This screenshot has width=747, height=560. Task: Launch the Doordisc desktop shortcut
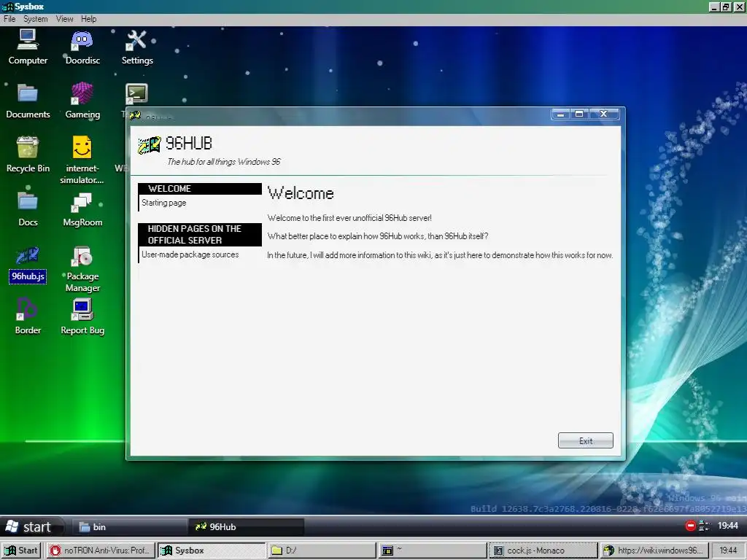coord(82,47)
